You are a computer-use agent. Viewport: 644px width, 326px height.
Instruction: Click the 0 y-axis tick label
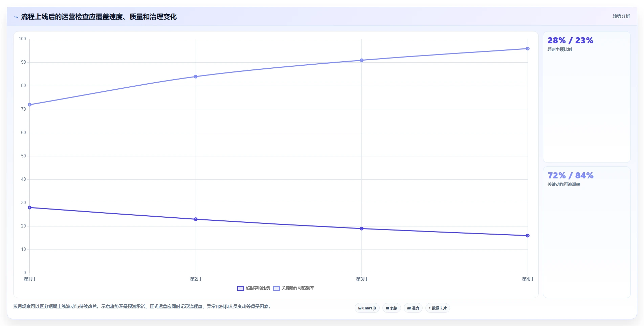[25, 273]
